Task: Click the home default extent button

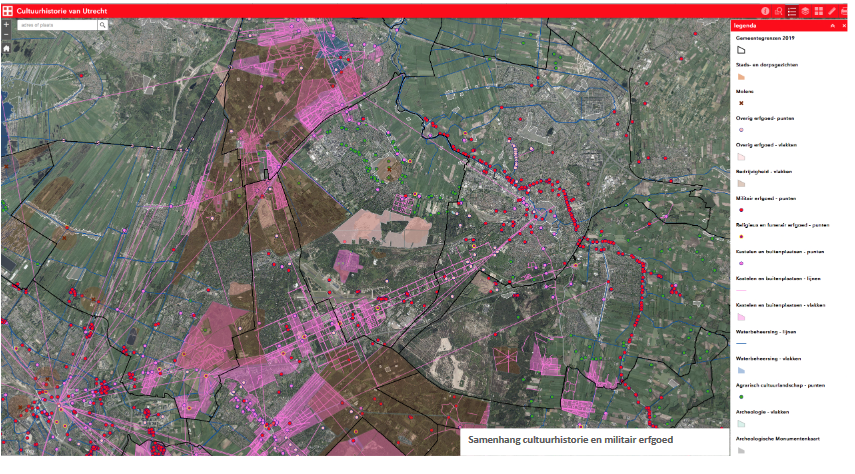Action: tap(7, 47)
